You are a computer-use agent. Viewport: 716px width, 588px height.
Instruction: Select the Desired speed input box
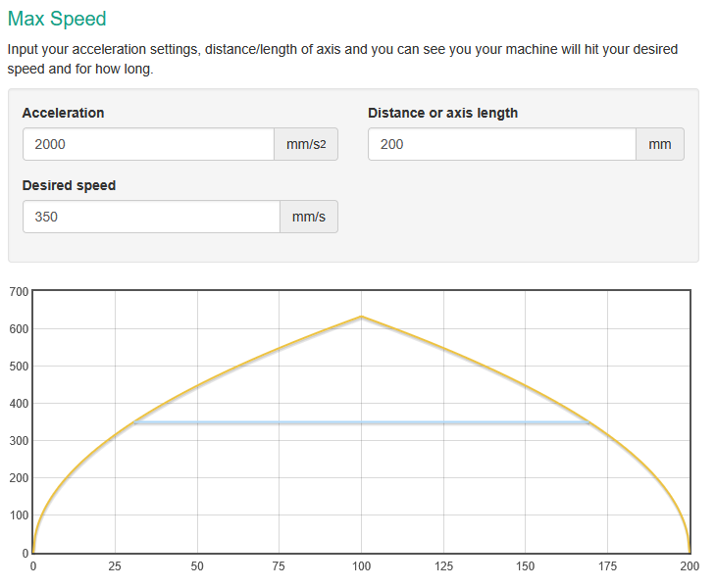pyautogui.click(x=151, y=217)
